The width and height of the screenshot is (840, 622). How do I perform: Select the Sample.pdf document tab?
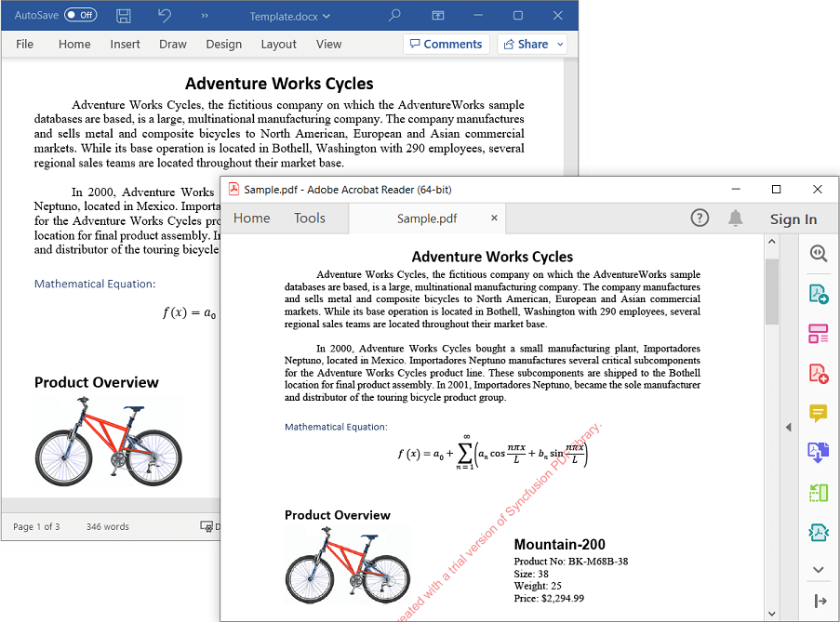point(427,218)
